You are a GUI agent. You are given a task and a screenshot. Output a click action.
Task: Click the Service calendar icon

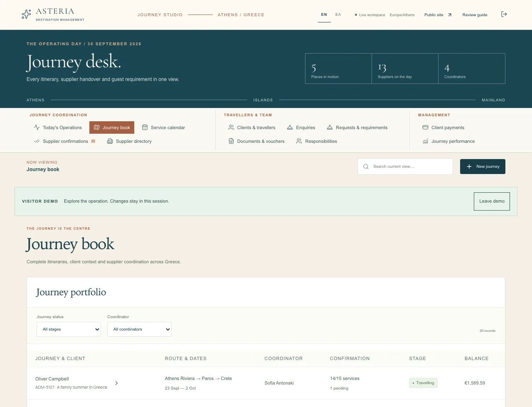tap(145, 127)
